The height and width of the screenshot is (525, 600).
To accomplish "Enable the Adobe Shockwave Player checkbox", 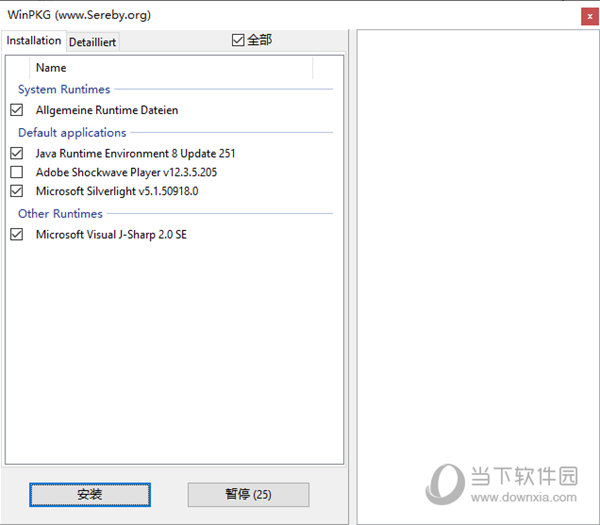I will (x=16, y=172).
